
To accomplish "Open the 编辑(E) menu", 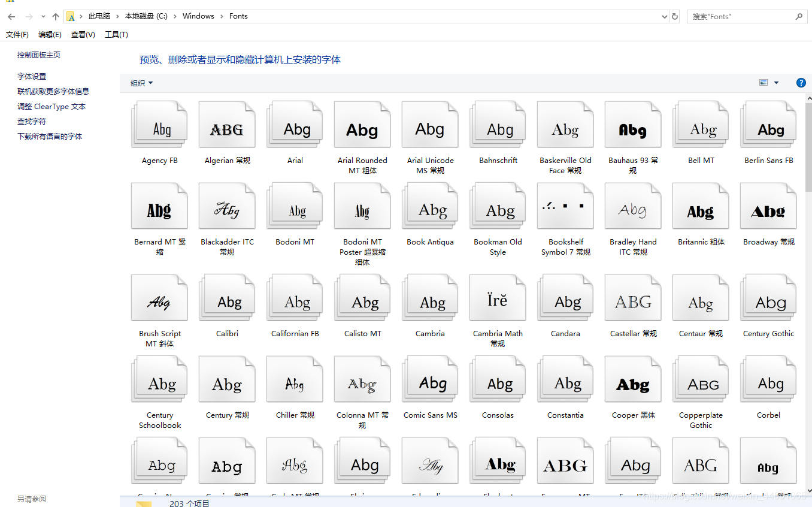I will coord(50,35).
